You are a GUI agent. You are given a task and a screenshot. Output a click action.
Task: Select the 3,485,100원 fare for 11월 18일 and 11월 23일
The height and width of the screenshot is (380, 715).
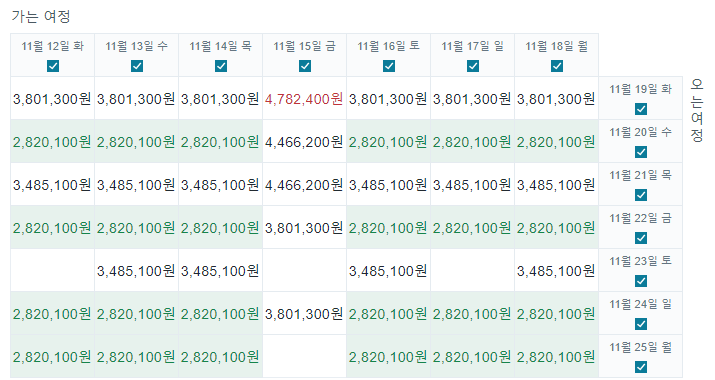[x=556, y=271]
